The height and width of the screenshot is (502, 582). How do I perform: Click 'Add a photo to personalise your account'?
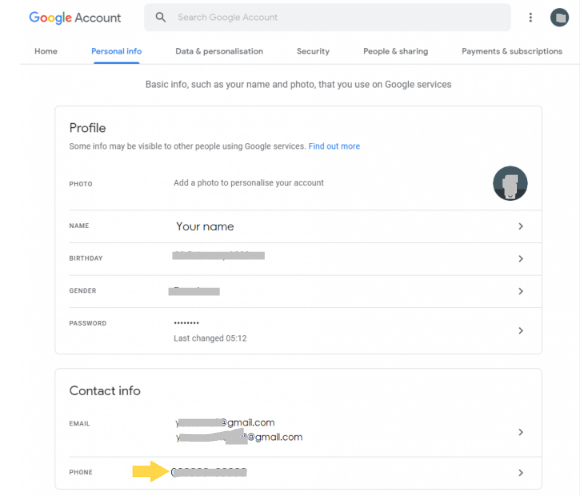[x=249, y=183]
